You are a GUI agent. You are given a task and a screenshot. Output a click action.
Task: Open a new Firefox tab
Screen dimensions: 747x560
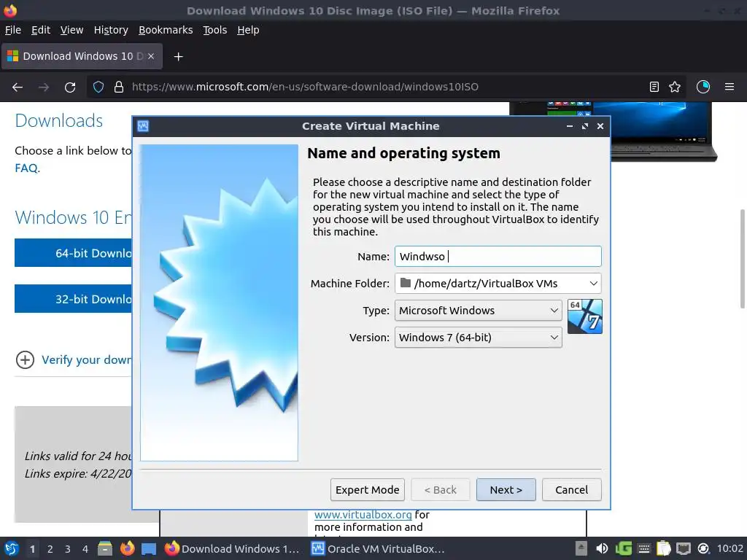pos(178,57)
